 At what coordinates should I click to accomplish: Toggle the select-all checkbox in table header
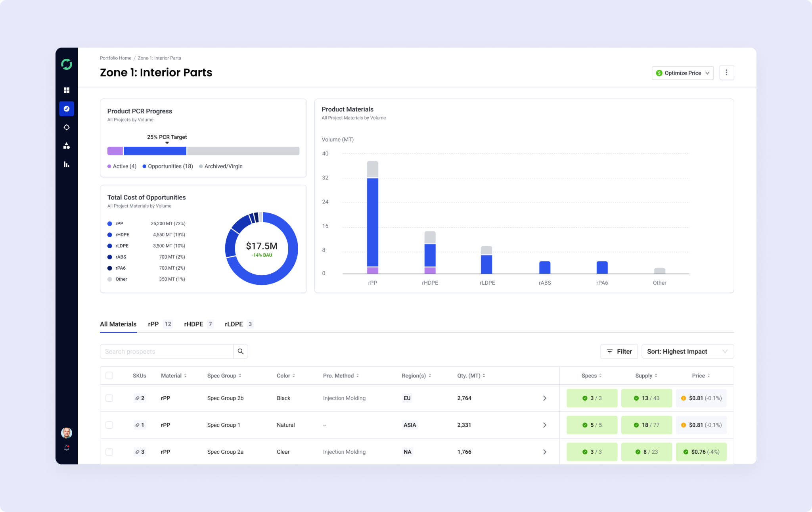pyautogui.click(x=109, y=376)
